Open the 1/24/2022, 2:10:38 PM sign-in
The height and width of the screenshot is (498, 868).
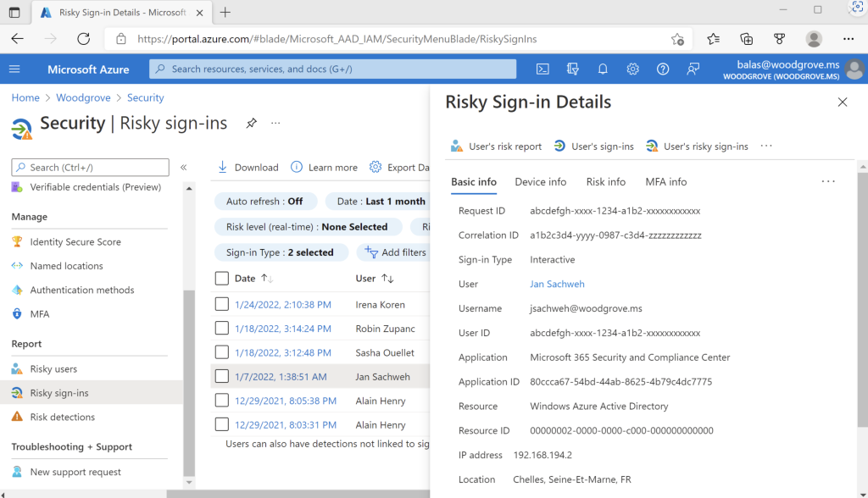click(283, 304)
